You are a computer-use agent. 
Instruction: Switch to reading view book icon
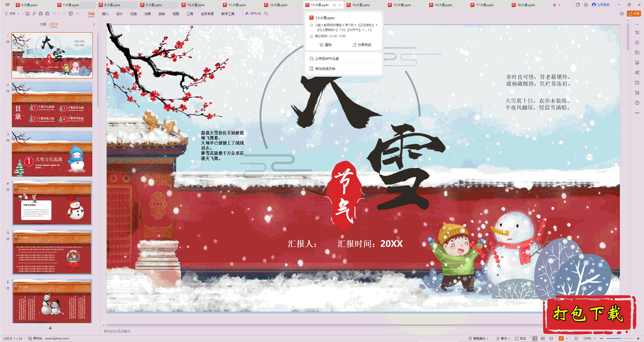[551, 338]
